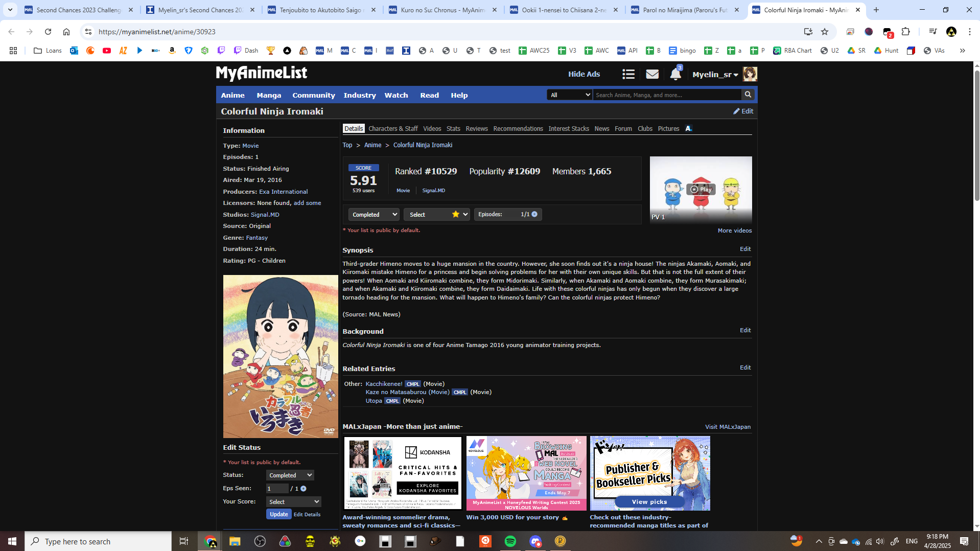Open the Industry menu
This screenshot has width=980, height=551.
click(360, 95)
